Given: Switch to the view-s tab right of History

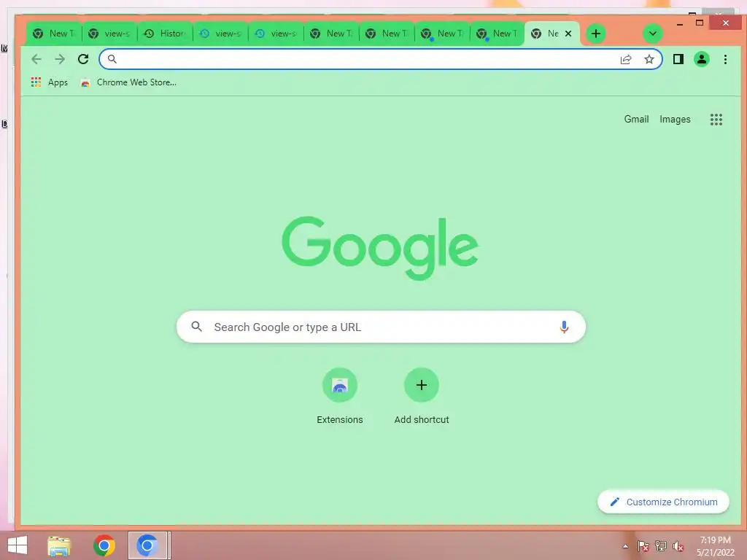Looking at the screenshot, I should click(220, 34).
